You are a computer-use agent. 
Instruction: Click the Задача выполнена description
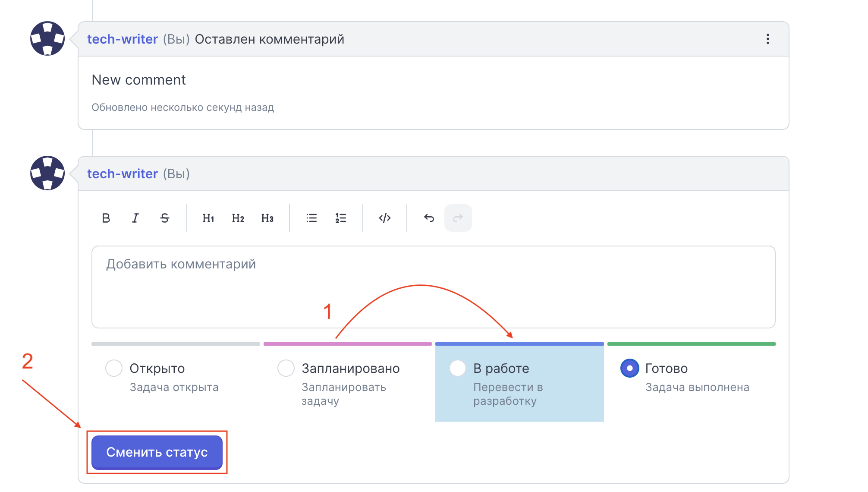[x=698, y=387]
